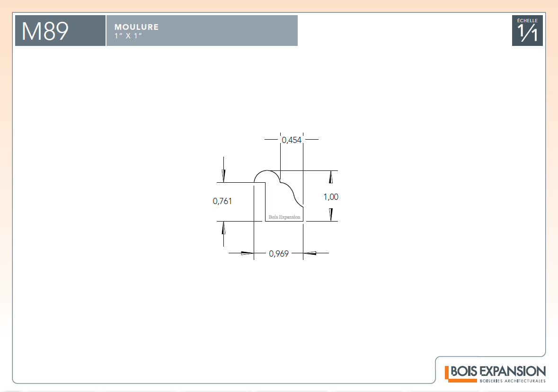Click the 1" X 1" size label

[128, 36]
